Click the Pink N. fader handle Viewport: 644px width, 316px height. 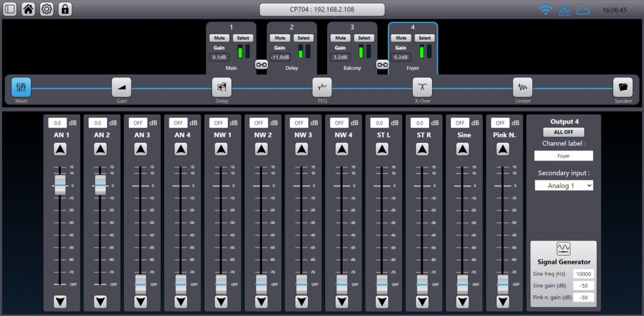tap(503, 285)
